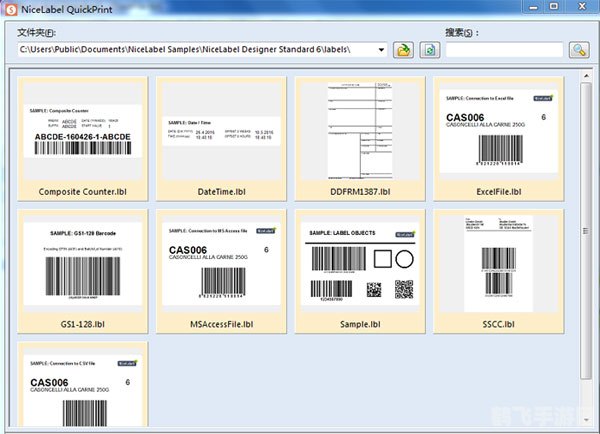Select the GS1-128.lbl barcode thumbnail

82,263
